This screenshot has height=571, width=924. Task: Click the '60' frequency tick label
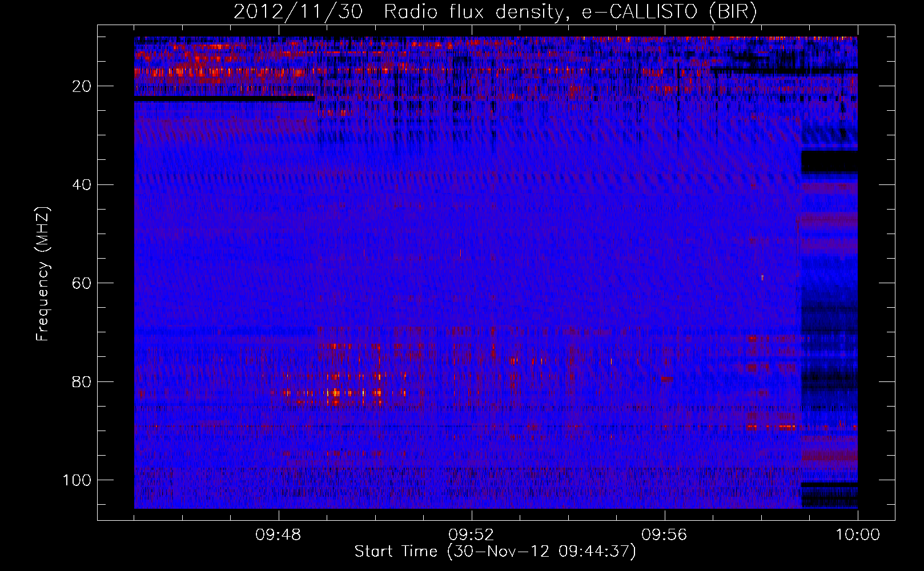pos(82,283)
